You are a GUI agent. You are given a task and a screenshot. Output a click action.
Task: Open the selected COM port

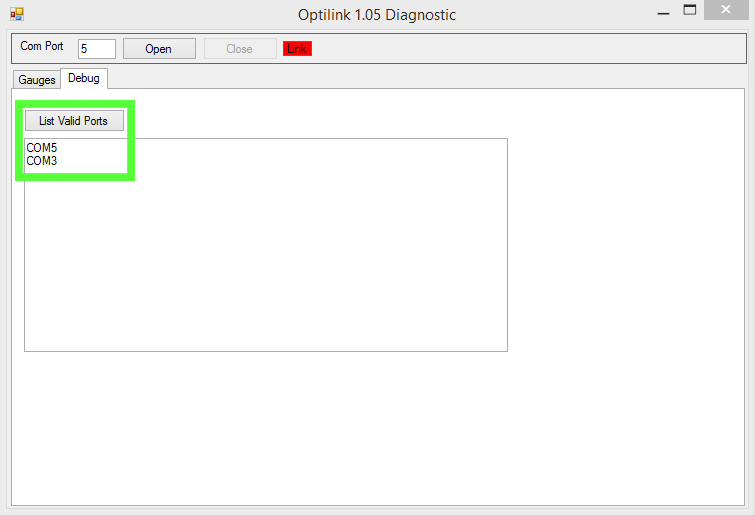pyautogui.click(x=159, y=49)
